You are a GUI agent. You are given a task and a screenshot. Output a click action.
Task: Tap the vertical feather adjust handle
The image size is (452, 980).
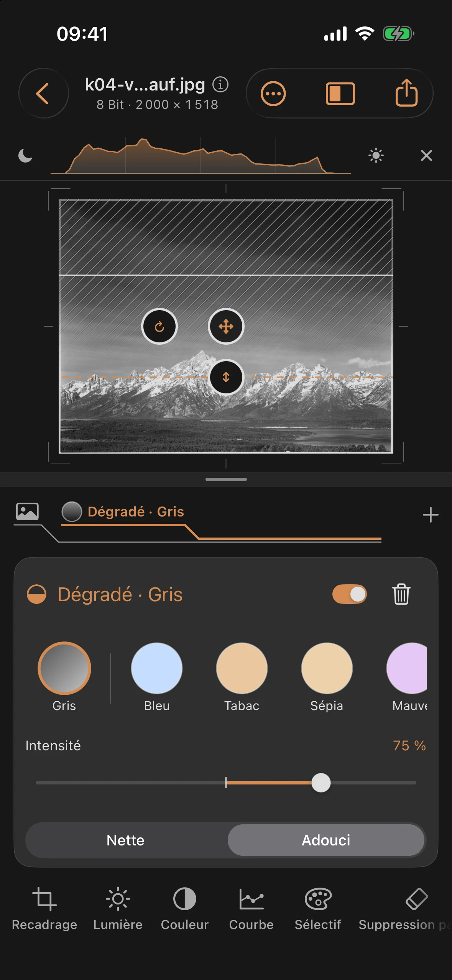click(x=226, y=377)
